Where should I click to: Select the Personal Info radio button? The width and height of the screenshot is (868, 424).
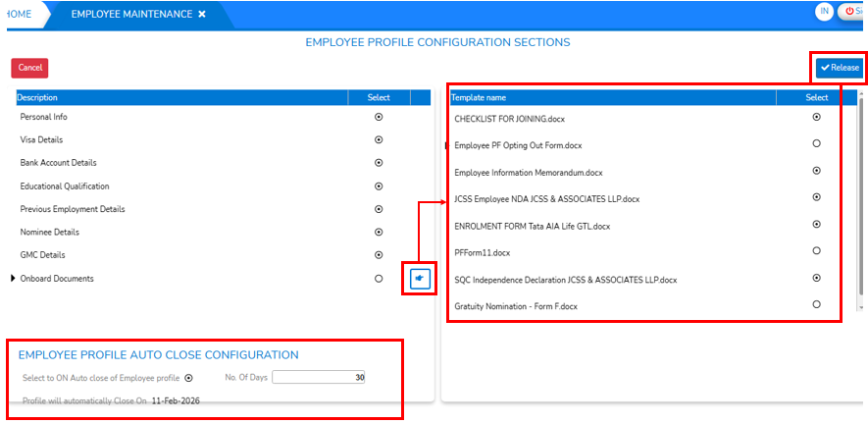pyautogui.click(x=379, y=117)
